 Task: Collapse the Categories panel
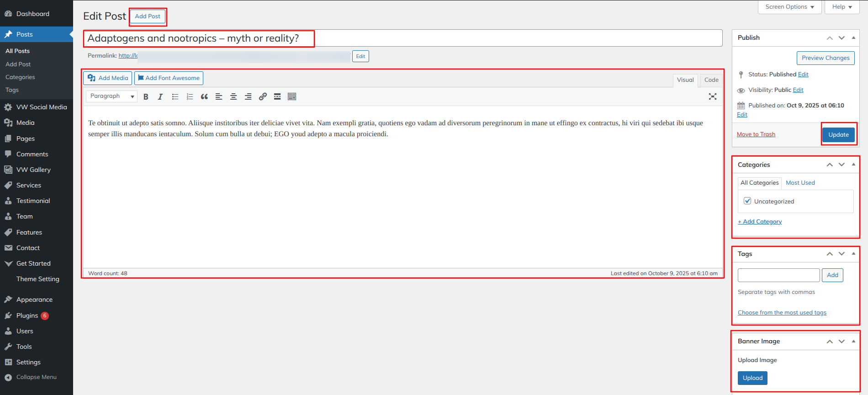(x=853, y=165)
